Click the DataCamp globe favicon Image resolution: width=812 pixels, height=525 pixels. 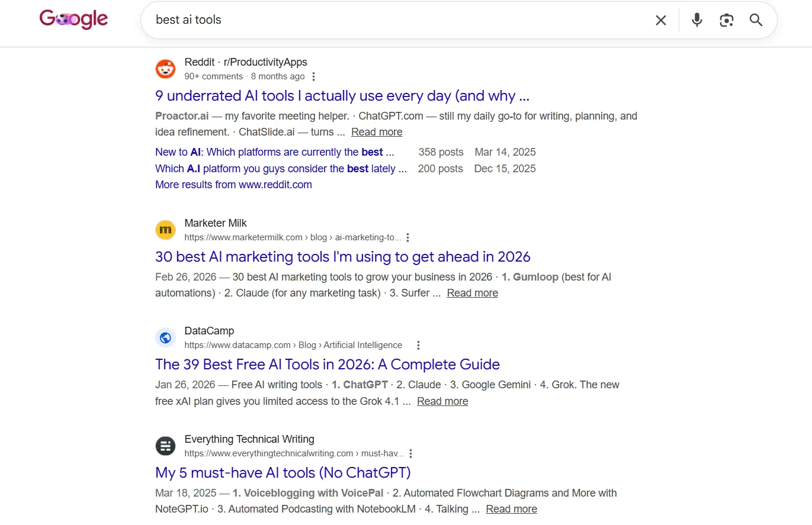point(166,337)
